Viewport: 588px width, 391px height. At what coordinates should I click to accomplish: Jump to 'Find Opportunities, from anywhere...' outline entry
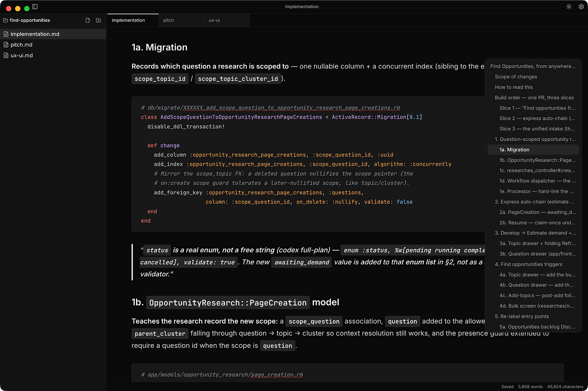[x=533, y=66]
